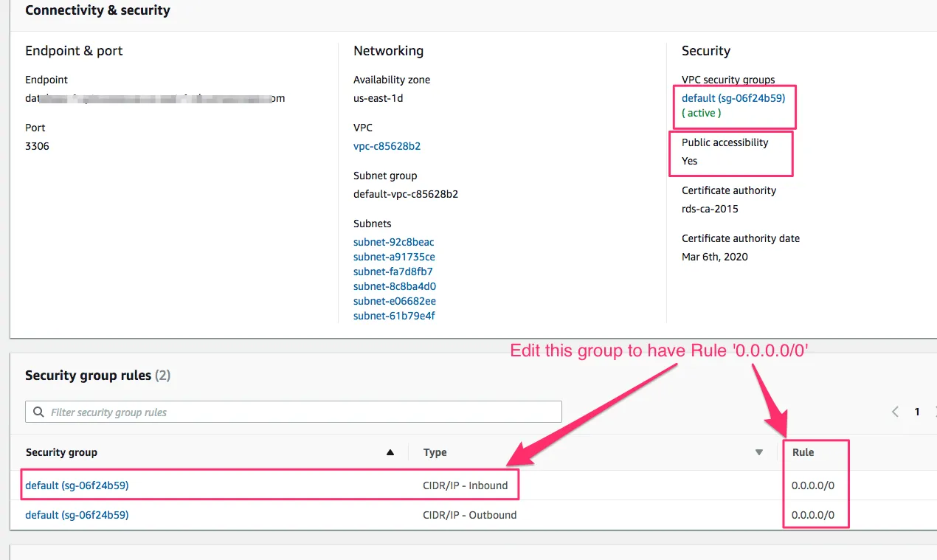Open subnet-a91735ce subnet link
937x560 pixels.
(x=394, y=257)
